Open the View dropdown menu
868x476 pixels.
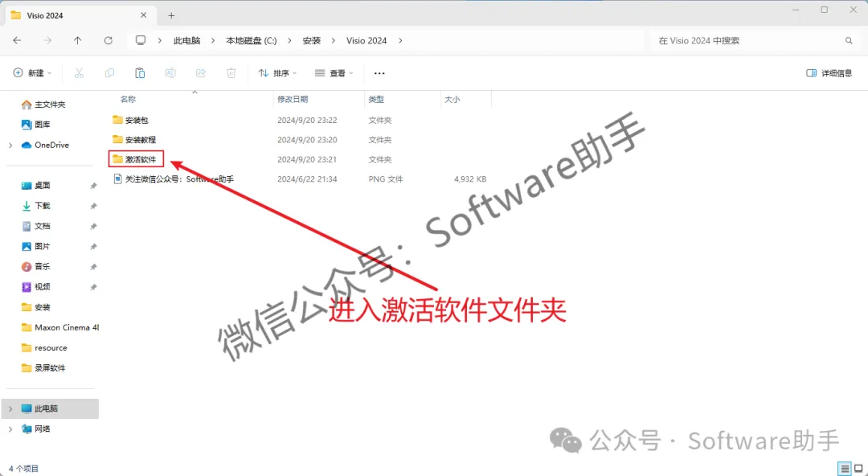334,73
